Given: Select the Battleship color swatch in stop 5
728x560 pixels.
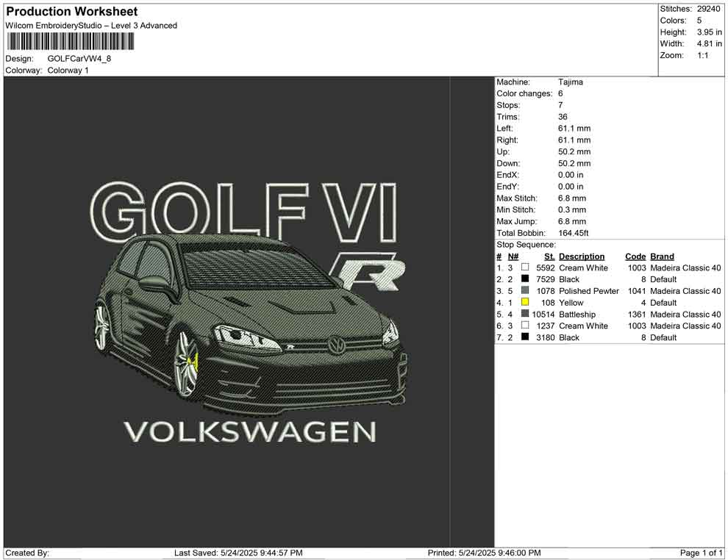Looking at the screenshot, I should point(525,315).
